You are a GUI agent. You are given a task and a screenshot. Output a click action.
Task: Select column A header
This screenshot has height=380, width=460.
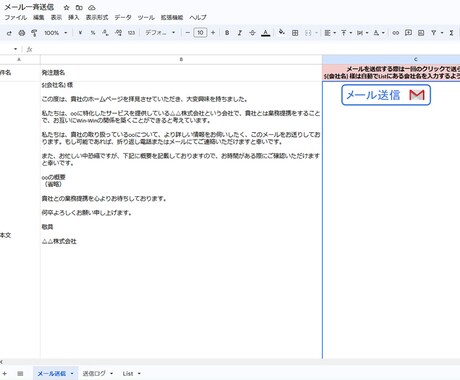[20, 59]
